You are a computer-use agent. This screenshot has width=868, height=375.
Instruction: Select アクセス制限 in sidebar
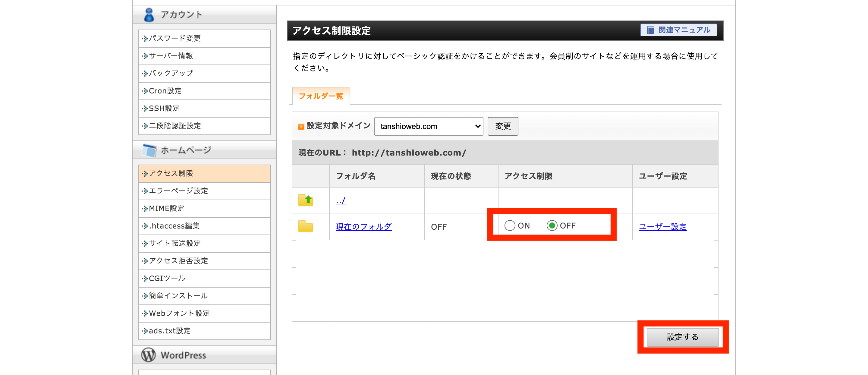204,174
